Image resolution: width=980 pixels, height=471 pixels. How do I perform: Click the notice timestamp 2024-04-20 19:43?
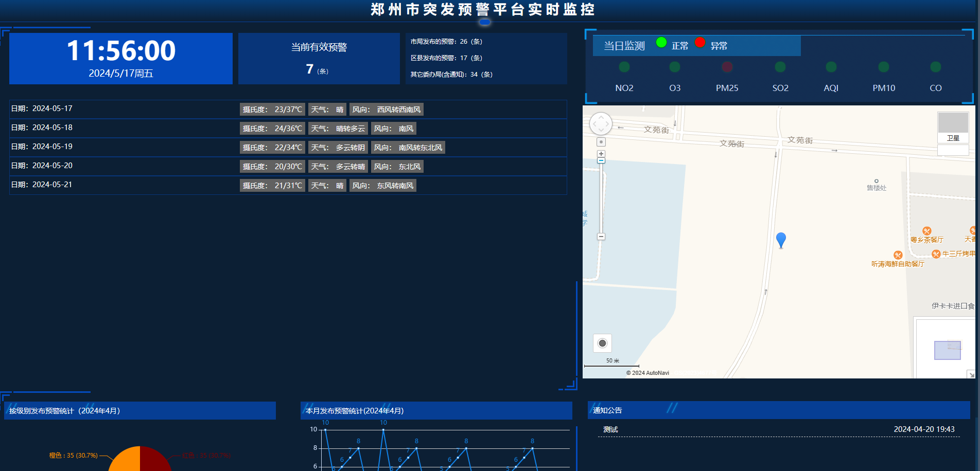point(924,429)
